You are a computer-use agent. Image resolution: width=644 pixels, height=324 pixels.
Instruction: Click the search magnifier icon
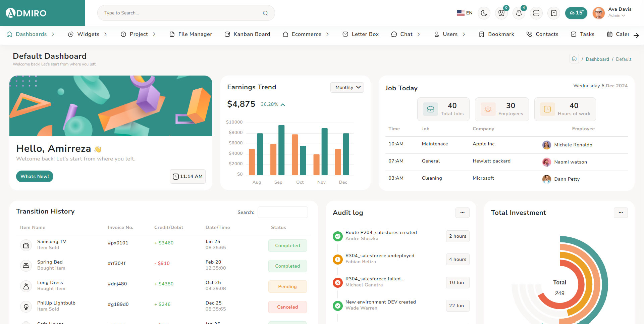pyautogui.click(x=265, y=13)
